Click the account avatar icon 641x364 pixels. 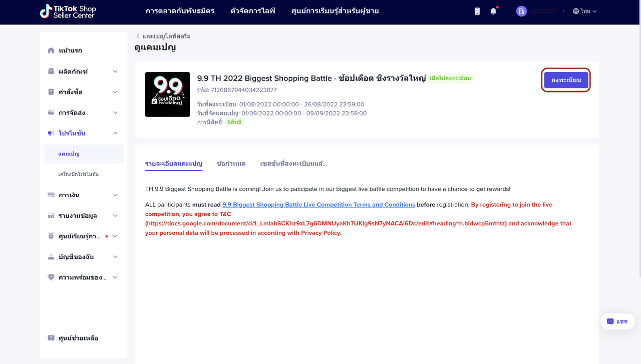tap(521, 11)
